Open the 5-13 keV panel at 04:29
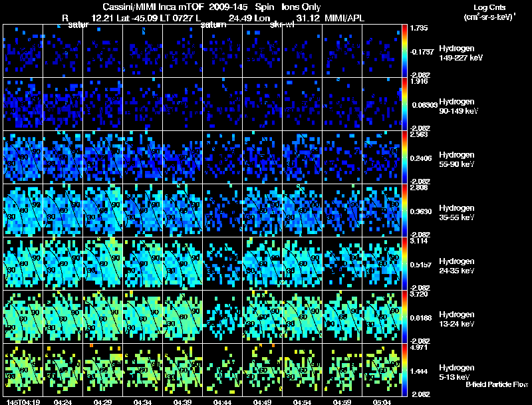Screen dimensions: 532x405 tap(103, 370)
